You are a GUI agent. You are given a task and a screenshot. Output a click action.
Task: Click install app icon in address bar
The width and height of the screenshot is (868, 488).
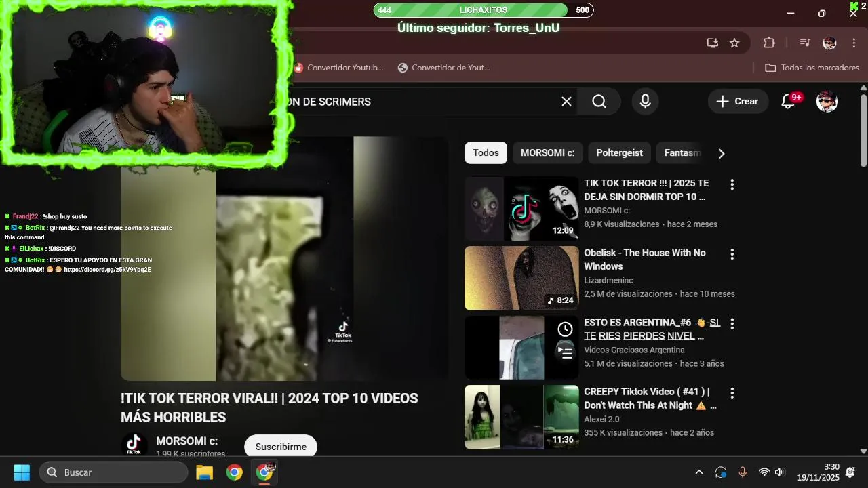coord(712,43)
